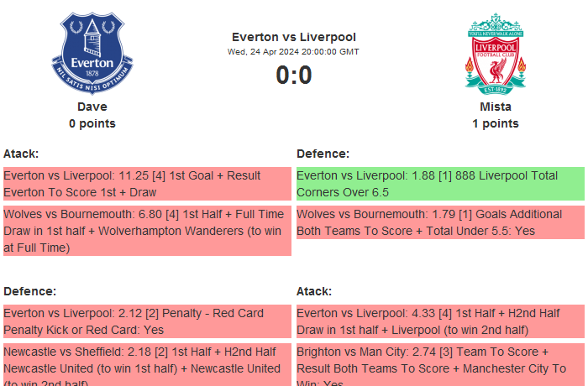Click the Atack heading under Dave
This screenshot has width=588, height=386.
click(21, 154)
